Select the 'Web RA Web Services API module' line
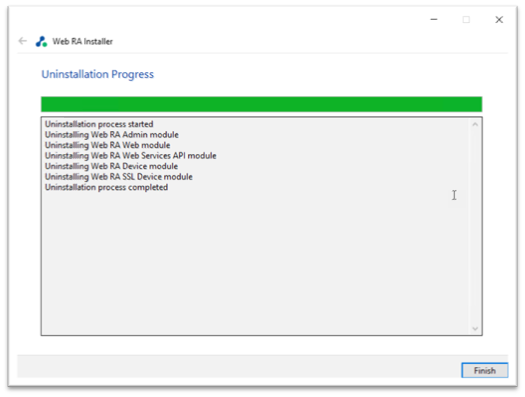The width and height of the screenshot is (525, 397). point(131,156)
